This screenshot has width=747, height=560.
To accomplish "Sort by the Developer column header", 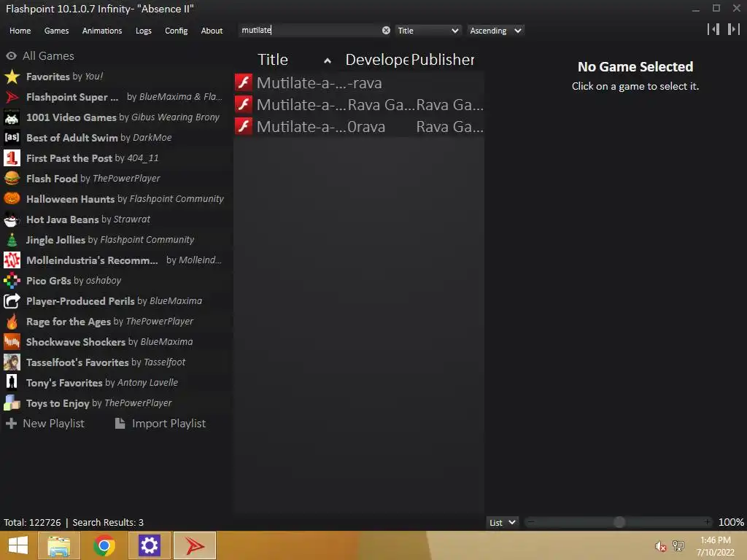I will pyautogui.click(x=377, y=60).
